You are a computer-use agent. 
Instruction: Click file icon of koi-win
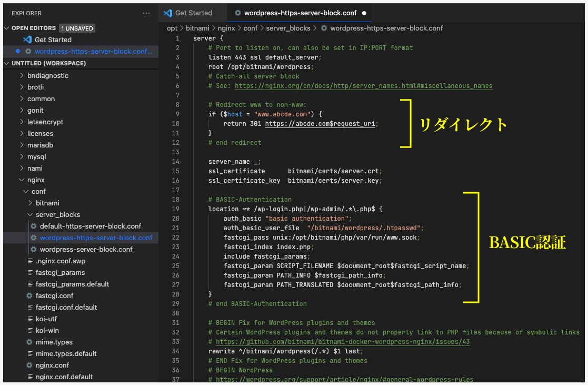pyautogui.click(x=31, y=331)
